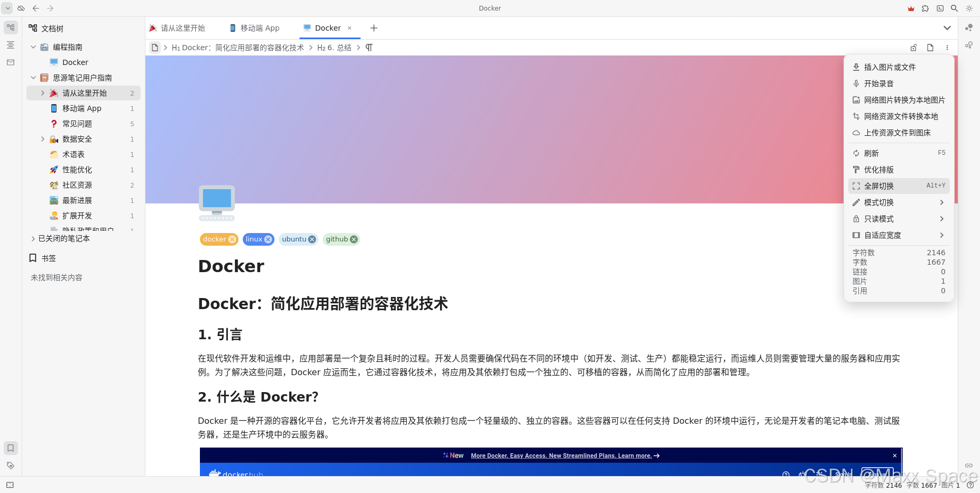Open the outline panel icon in left dock

(x=11, y=45)
